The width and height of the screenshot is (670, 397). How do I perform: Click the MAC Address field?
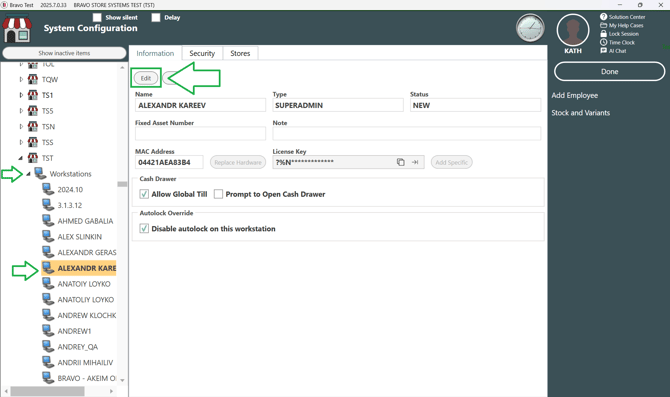point(169,162)
